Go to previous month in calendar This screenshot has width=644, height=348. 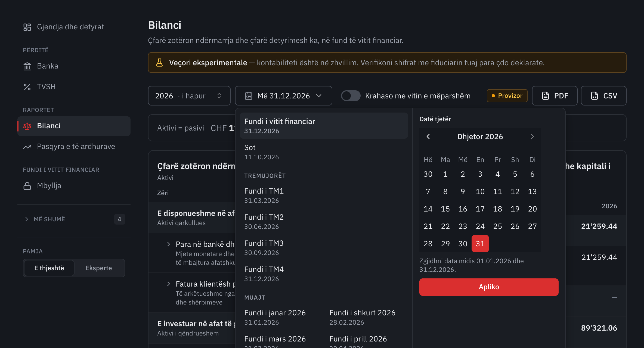(x=428, y=136)
